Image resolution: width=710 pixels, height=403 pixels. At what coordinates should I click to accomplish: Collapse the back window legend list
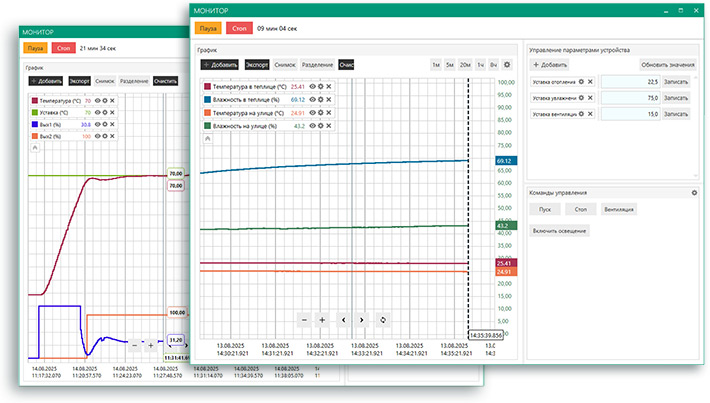(x=35, y=148)
